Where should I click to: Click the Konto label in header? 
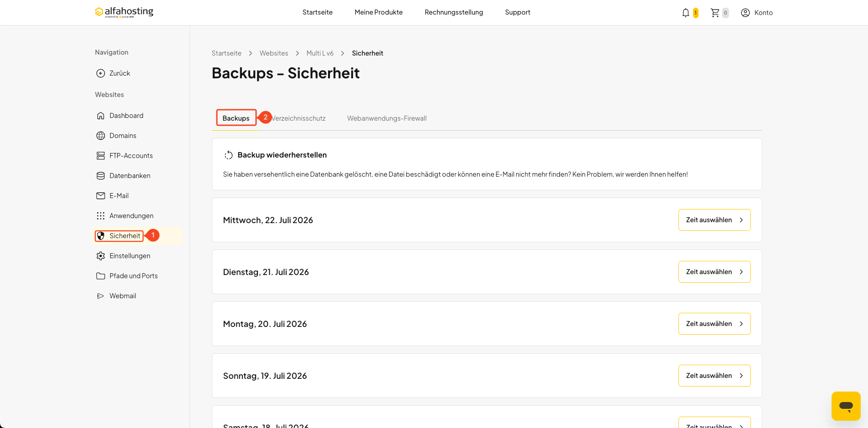coord(763,13)
